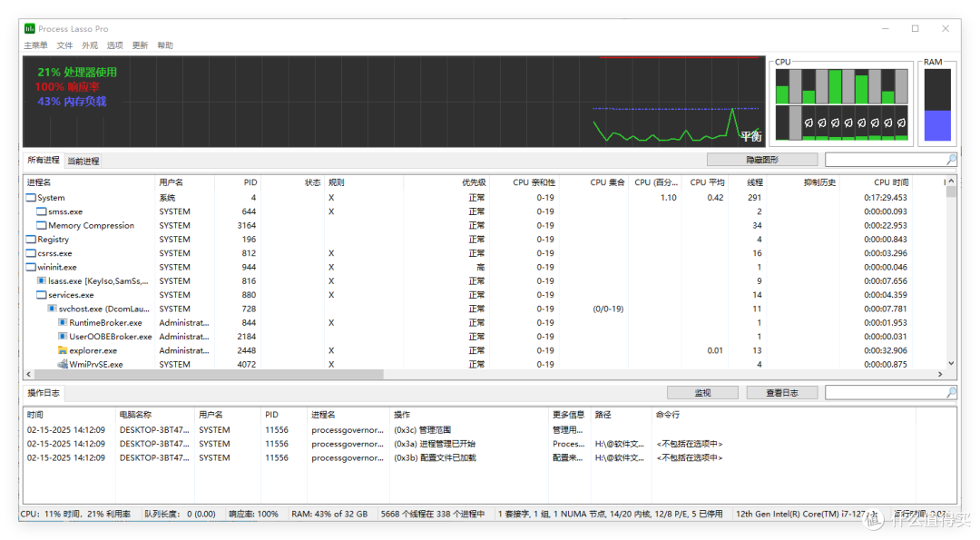Click the WmiPrvSE.exe process icon

63,364
